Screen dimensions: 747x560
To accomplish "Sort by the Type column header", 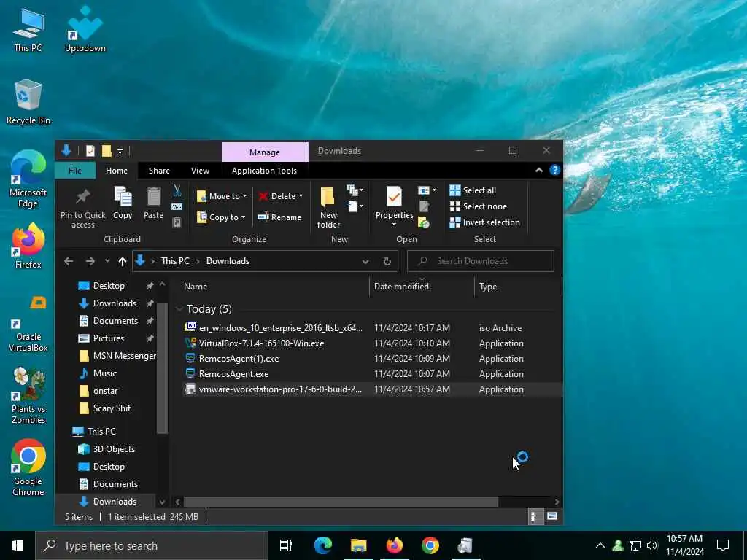I will [488, 286].
